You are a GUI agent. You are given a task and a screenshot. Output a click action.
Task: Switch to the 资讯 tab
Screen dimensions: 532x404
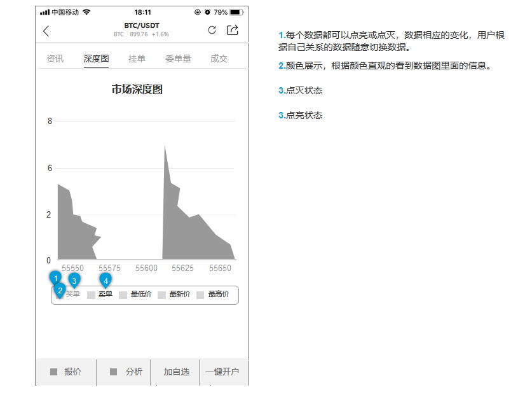click(55, 59)
